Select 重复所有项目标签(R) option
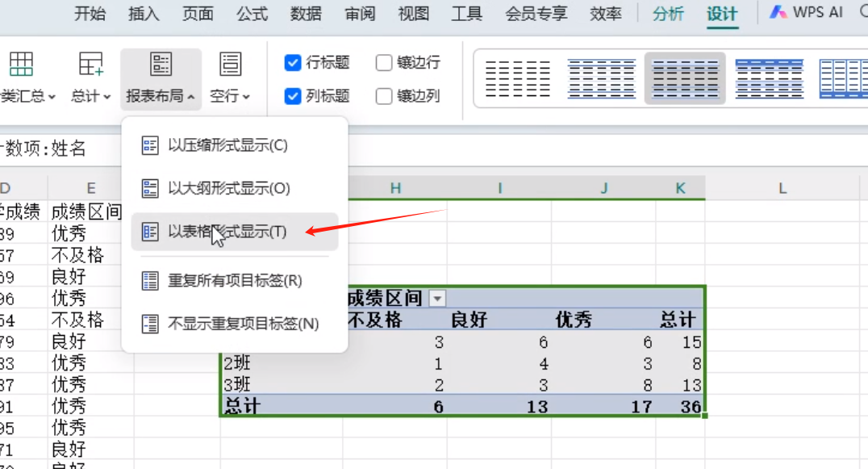This screenshot has height=469, width=868. coord(235,281)
